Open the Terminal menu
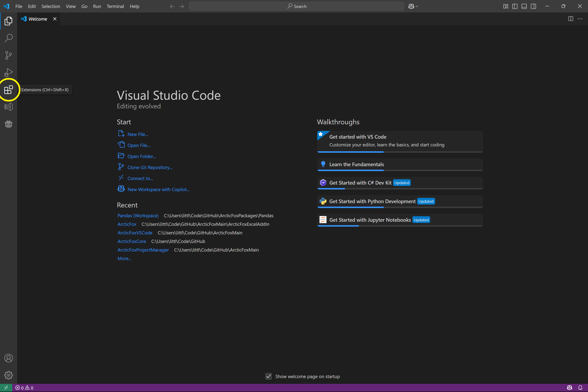588x392 pixels. pos(115,6)
